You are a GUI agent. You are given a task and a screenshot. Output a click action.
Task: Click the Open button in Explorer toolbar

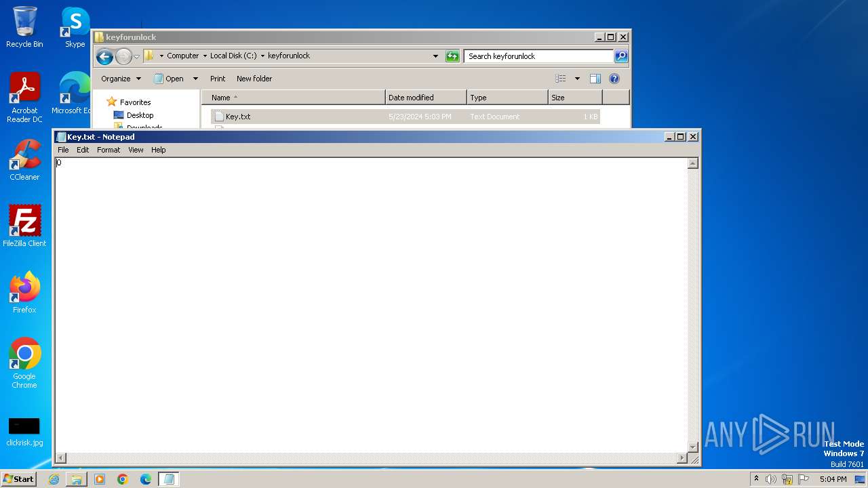point(169,79)
